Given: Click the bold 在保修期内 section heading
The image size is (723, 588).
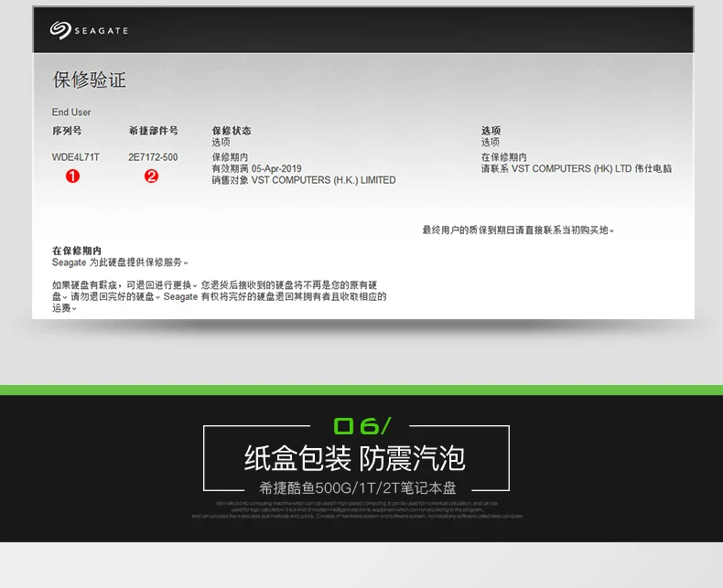Looking at the screenshot, I should pos(77,251).
